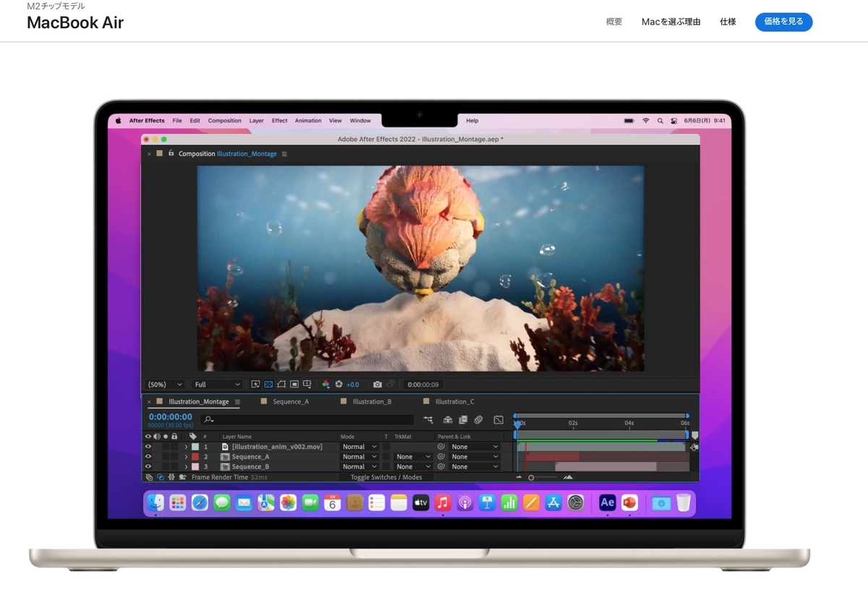Toggle eye icon for Sequence_B layer
This screenshot has width=868, height=595.
(148, 467)
